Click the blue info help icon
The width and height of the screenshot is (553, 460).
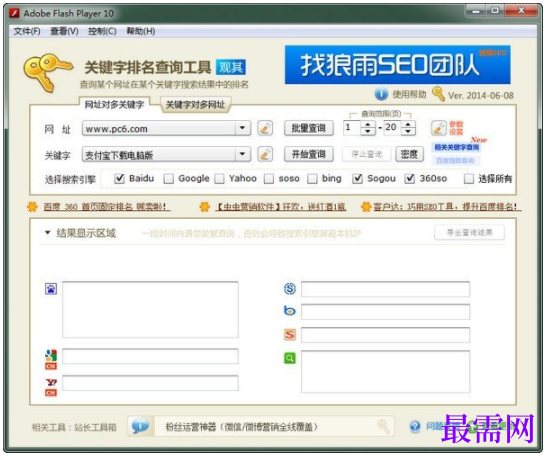tap(381, 94)
